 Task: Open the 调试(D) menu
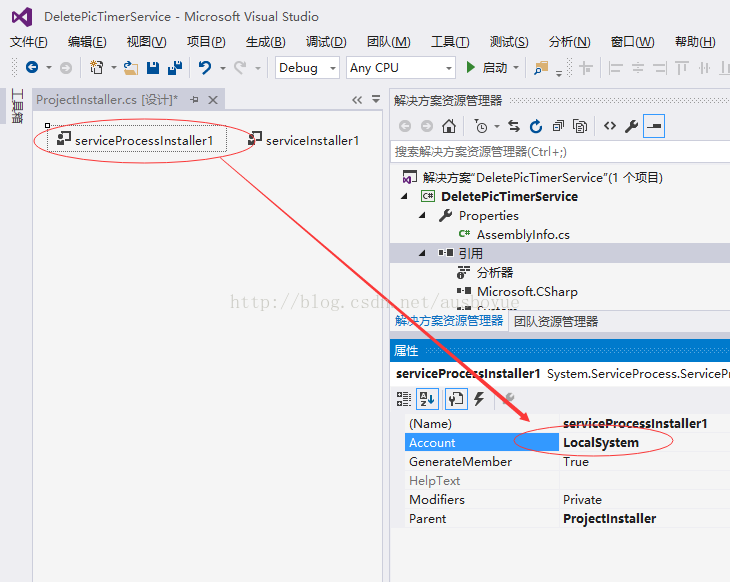(x=326, y=42)
